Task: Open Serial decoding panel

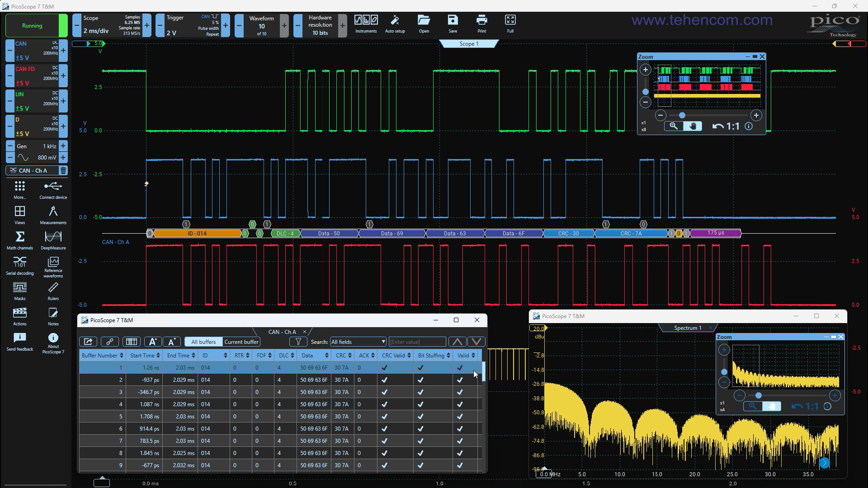Action: [19, 266]
